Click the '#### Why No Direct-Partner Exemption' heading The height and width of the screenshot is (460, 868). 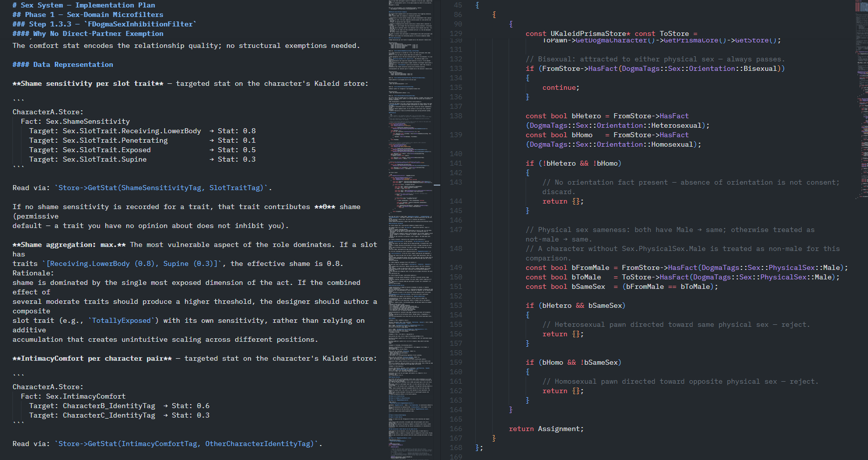coord(88,34)
